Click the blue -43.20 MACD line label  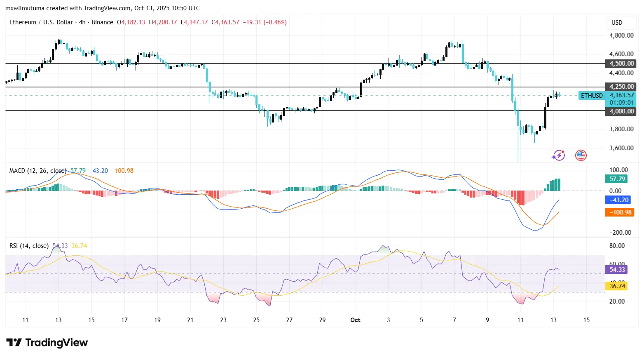[x=619, y=200]
